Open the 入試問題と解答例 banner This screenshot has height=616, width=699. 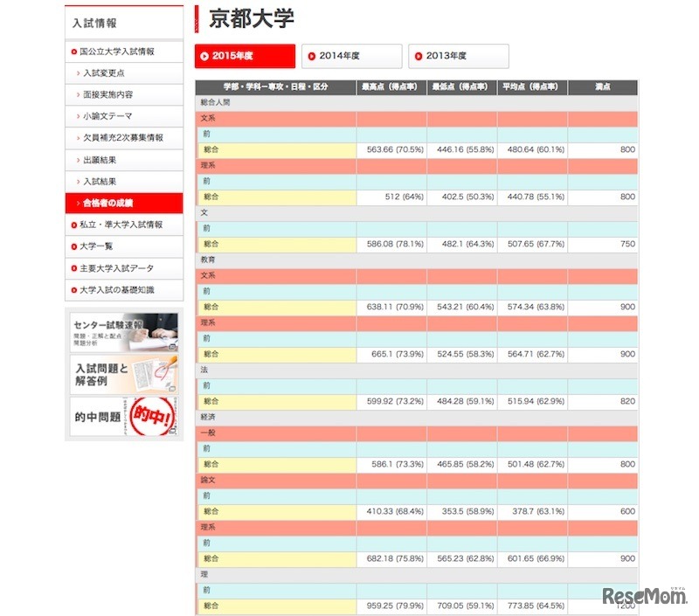point(124,375)
